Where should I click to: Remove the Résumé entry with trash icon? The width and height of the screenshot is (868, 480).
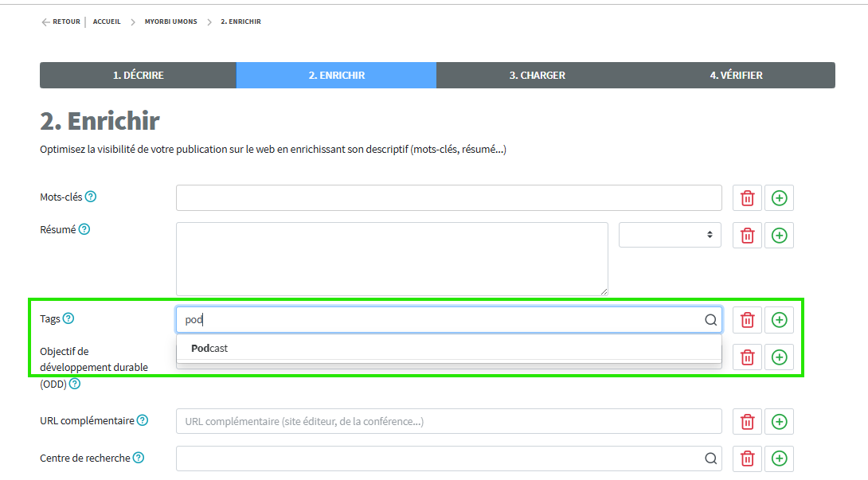[747, 235]
